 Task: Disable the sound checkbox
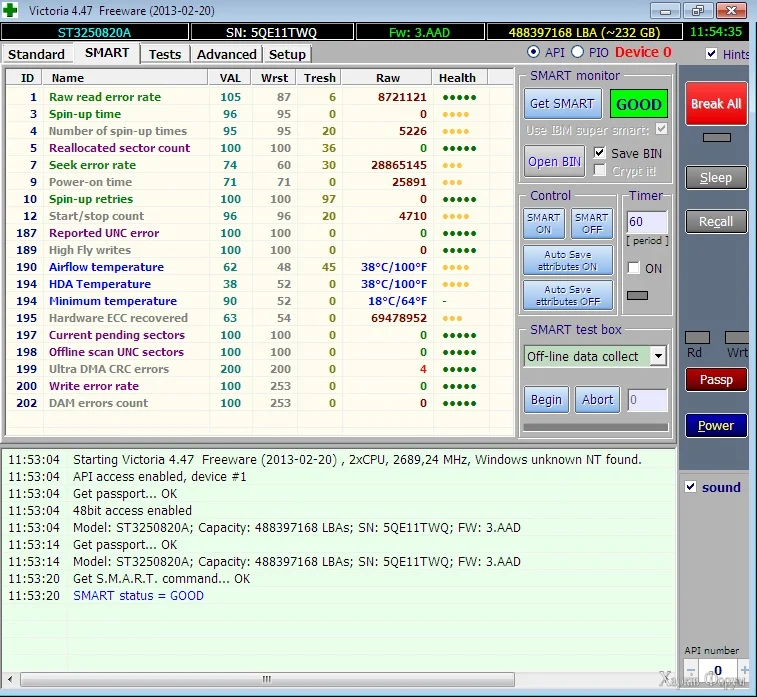[x=690, y=487]
